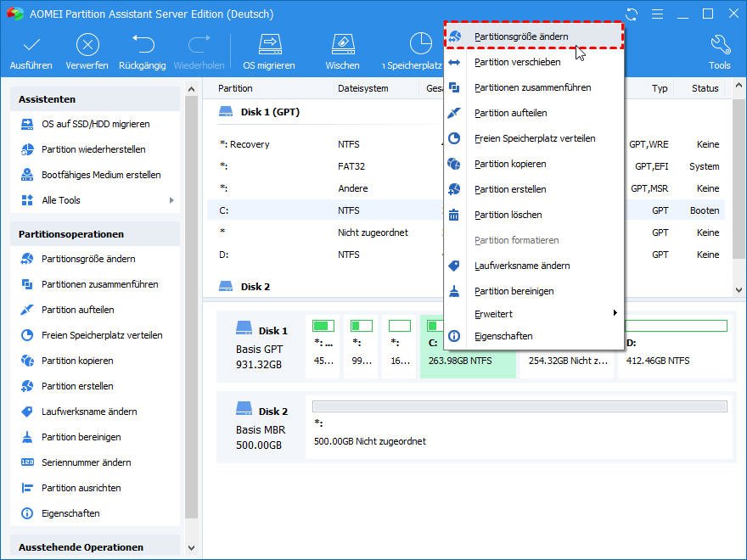Select OS auf SSD/HDD migrieren in sidebar
Viewport: 747px width, 560px height.
point(95,124)
